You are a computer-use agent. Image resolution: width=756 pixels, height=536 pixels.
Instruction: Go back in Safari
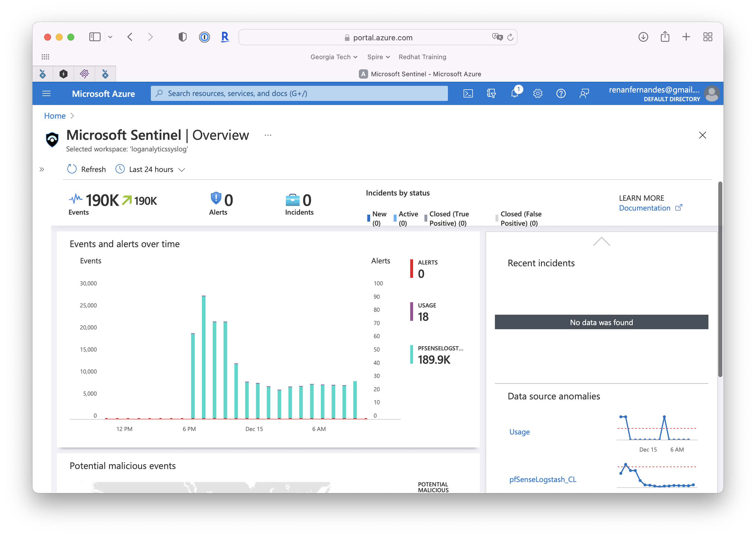click(130, 37)
